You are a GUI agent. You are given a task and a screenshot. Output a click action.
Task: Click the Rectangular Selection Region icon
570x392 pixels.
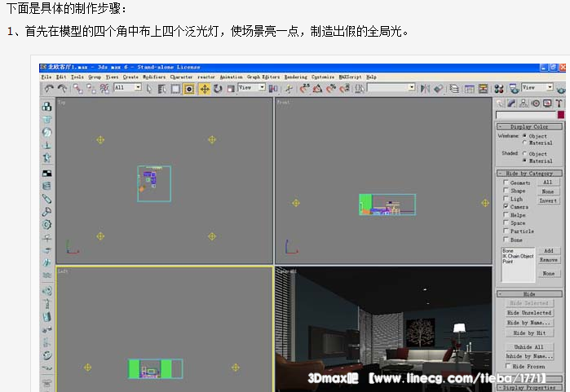tap(175, 89)
